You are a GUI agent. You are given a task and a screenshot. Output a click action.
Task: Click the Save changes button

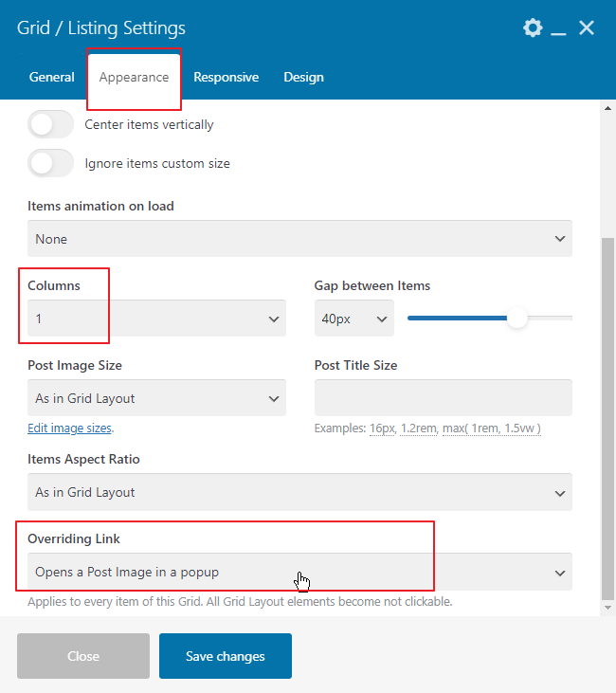click(226, 656)
